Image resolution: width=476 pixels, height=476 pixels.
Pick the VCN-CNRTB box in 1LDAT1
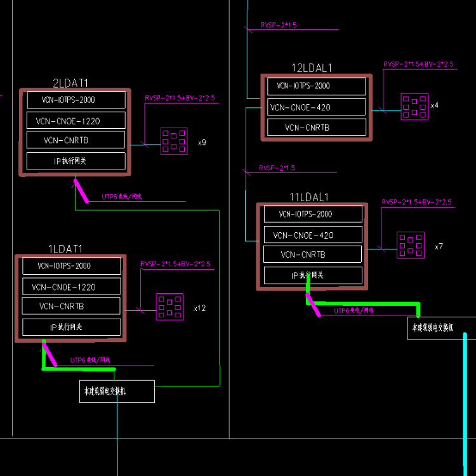[71, 306]
